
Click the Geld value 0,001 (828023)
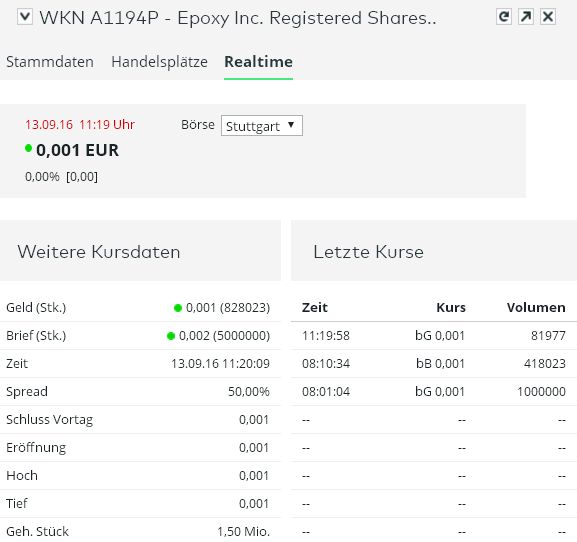[228, 308]
